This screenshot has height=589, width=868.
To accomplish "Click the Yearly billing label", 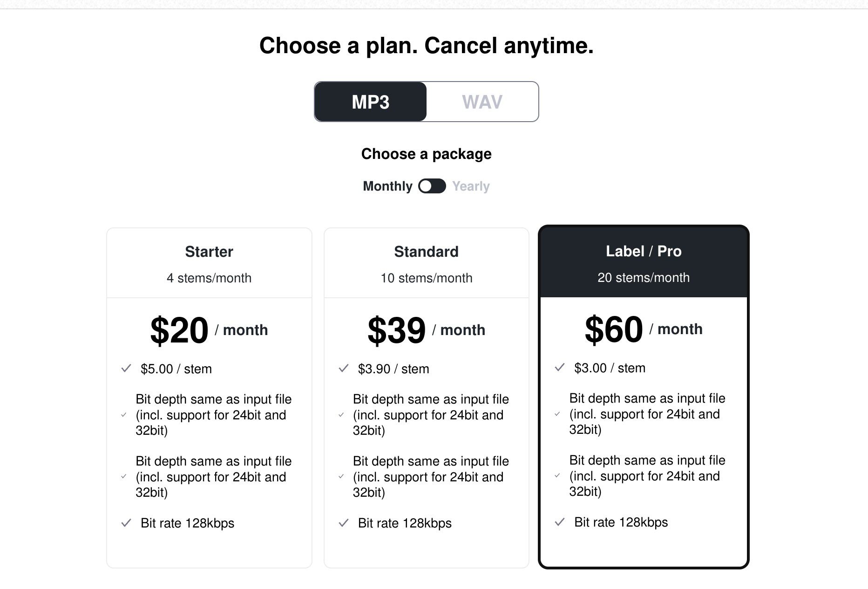I will (x=471, y=186).
